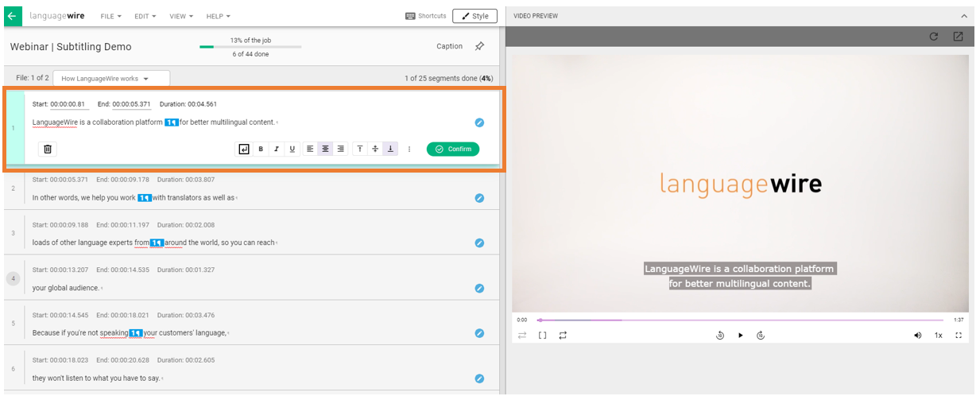The image size is (980, 400).
Task: Click the green back arrow icon
Action: [11, 16]
